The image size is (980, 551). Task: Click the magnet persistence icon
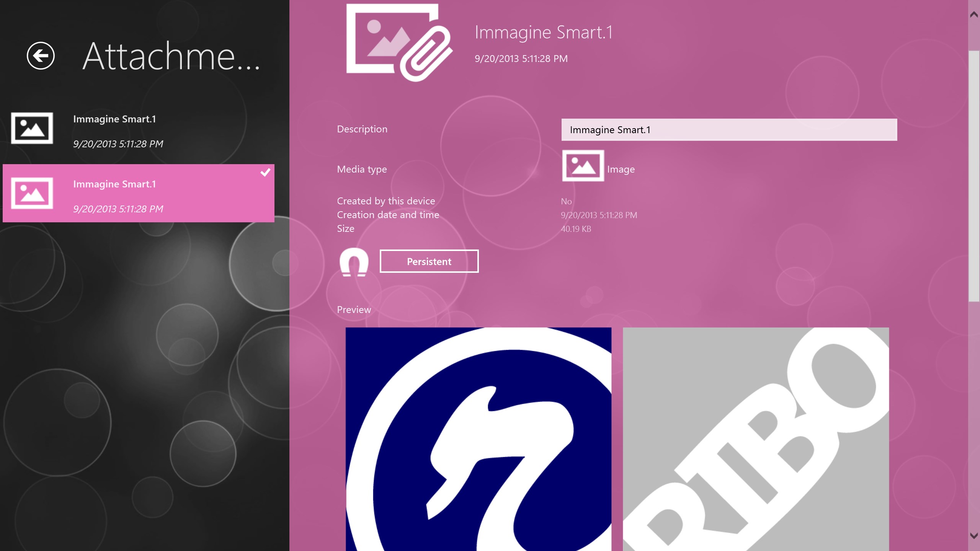(354, 262)
